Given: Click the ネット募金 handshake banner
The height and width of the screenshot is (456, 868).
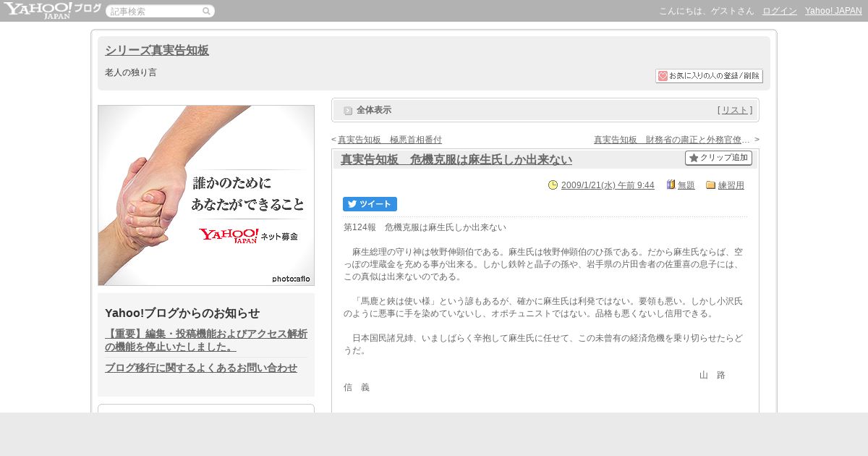Looking at the screenshot, I should 206,195.
